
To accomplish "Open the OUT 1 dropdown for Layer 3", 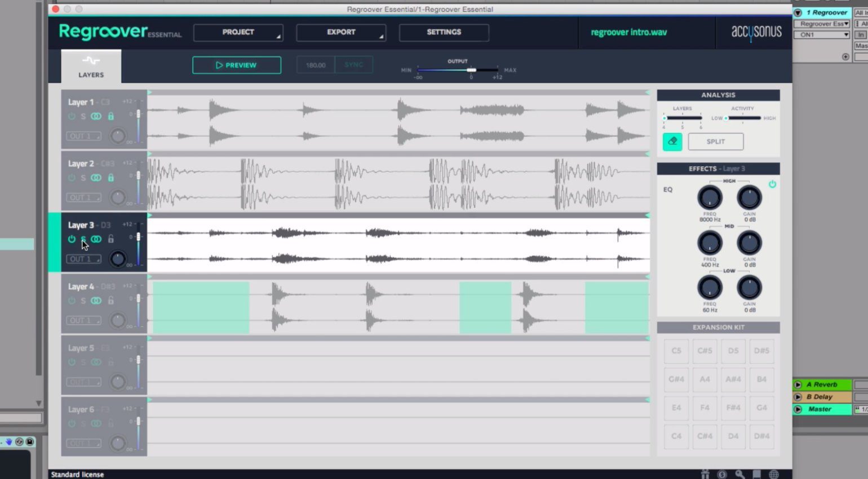I will [x=84, y=259].
